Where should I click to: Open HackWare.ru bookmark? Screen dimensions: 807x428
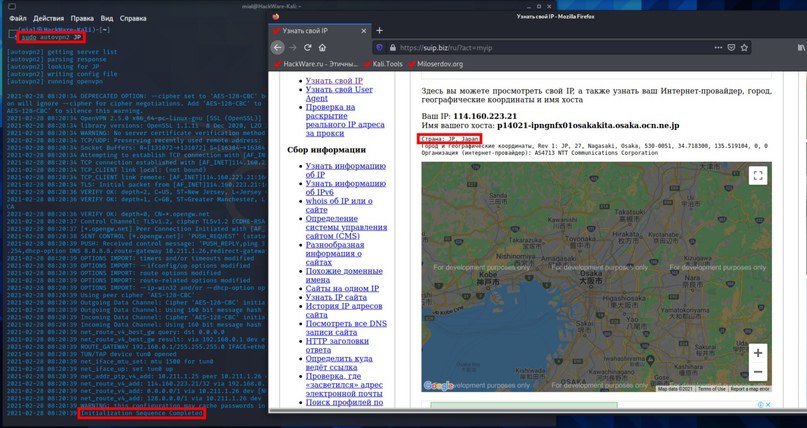click(x=315, y=64)
